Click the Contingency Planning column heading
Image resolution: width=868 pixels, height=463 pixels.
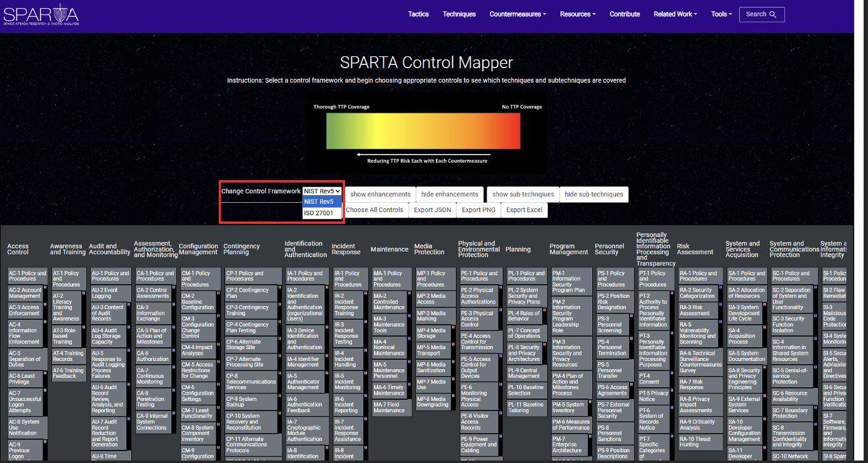241,249
